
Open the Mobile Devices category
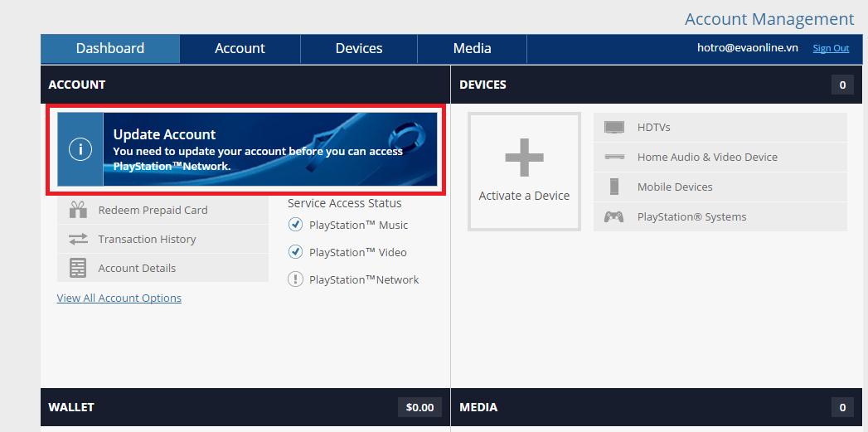point(720,187)
